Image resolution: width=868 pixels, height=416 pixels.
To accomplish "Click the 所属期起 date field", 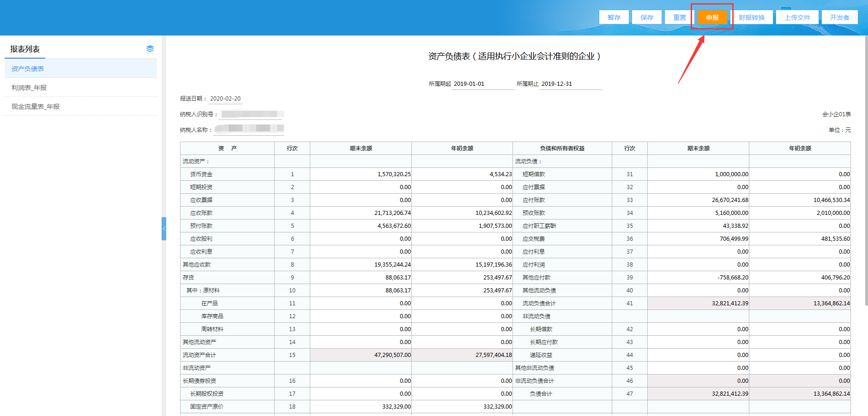I will 482,84.
